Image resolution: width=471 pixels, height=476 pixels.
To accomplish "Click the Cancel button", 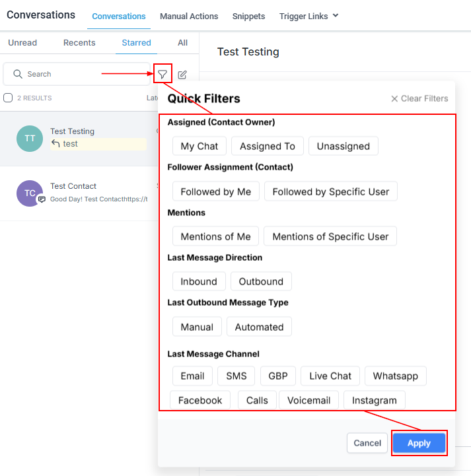I will point(367,443).
